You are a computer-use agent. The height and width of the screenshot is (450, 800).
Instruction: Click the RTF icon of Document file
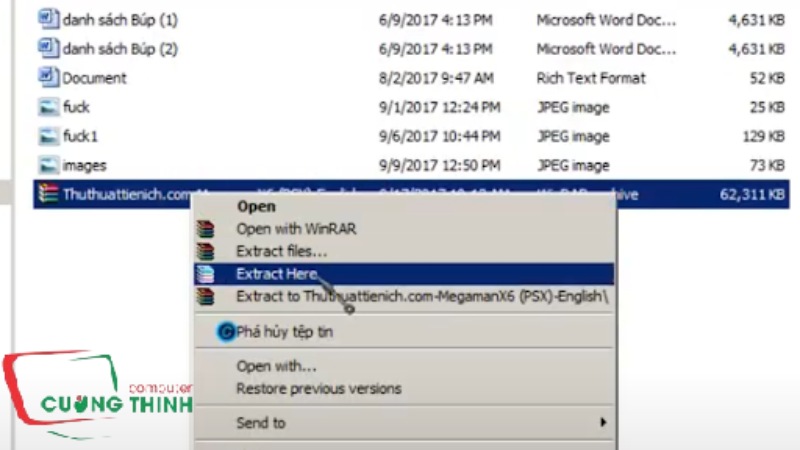[x=48, y=78]
